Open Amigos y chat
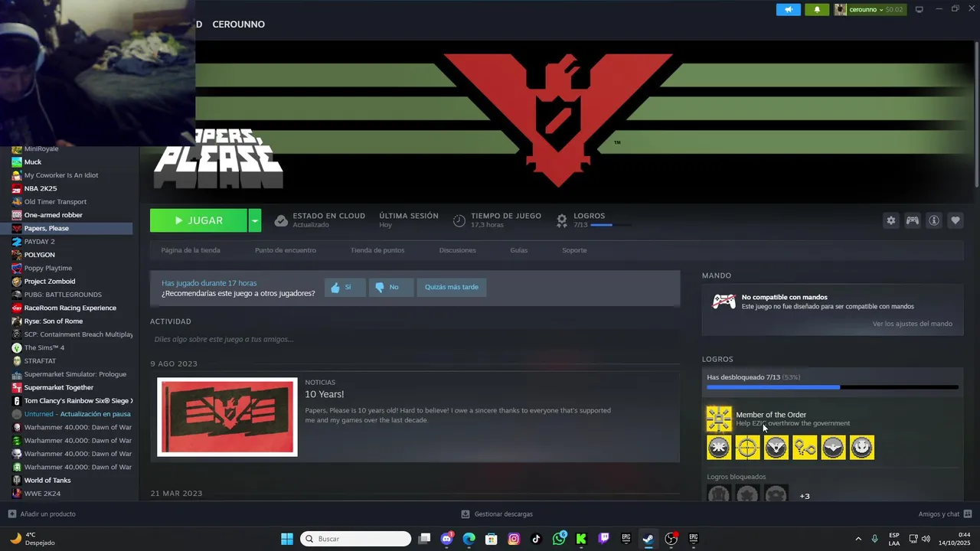 [x=945, y=514]
